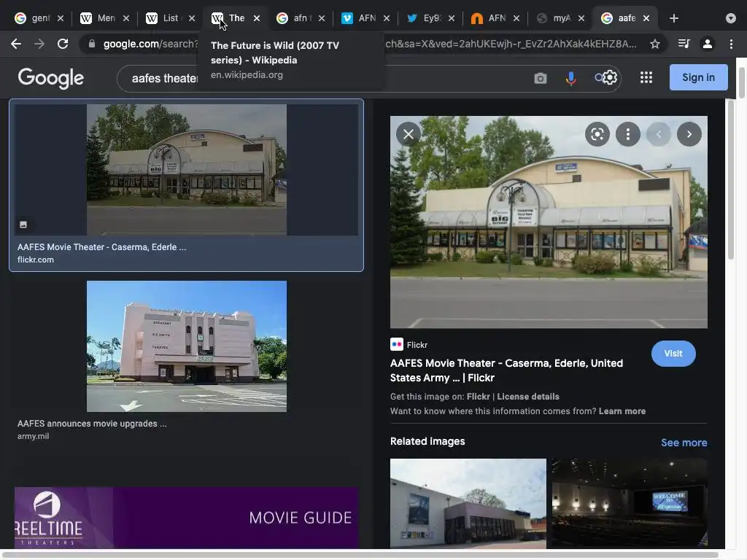Go back using the browser back arrow

click(16, 44)
